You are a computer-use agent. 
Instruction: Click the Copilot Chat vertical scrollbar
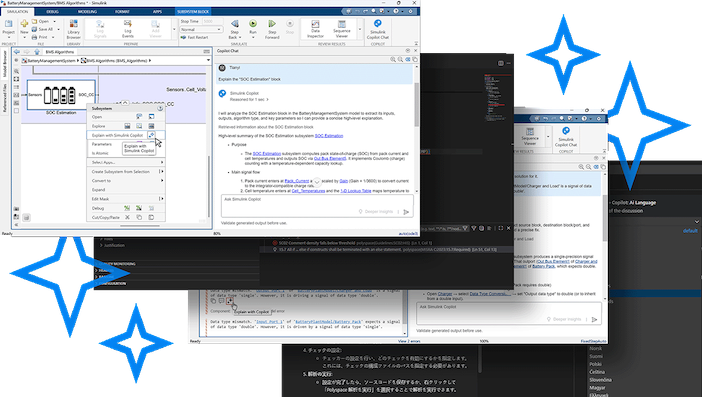416,105
